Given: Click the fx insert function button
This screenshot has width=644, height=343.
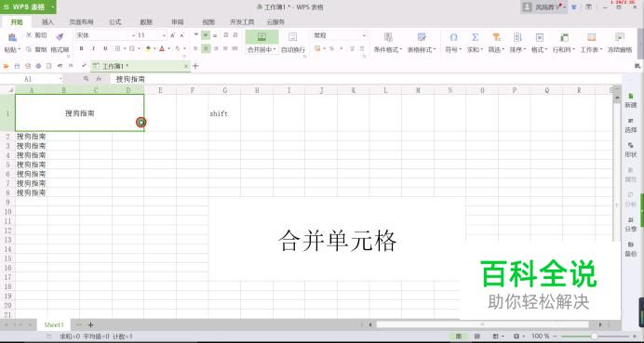Looking at the screenshot, I should tap(99, 79).
